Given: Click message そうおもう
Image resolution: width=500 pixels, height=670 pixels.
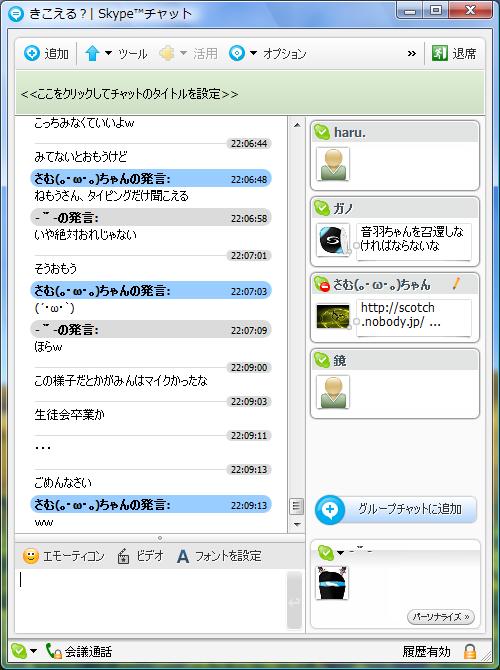Looking at the screenshot, I should 56,269.
